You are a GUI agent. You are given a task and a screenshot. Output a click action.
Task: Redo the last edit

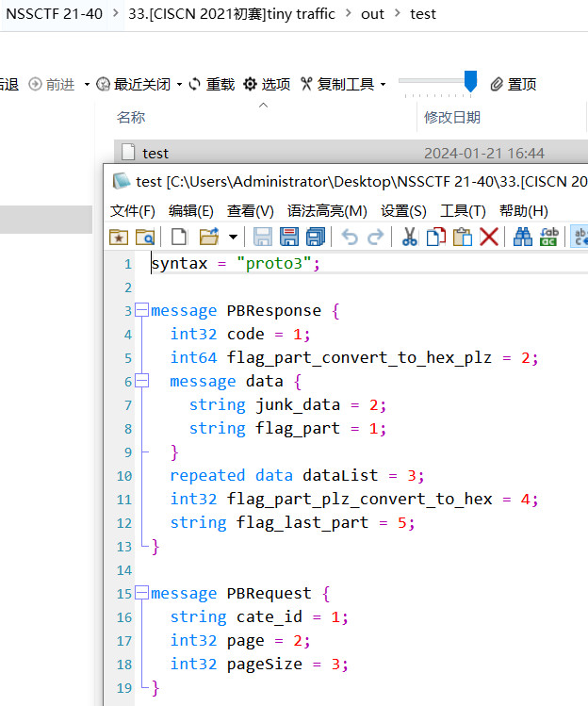pos(375,237)
